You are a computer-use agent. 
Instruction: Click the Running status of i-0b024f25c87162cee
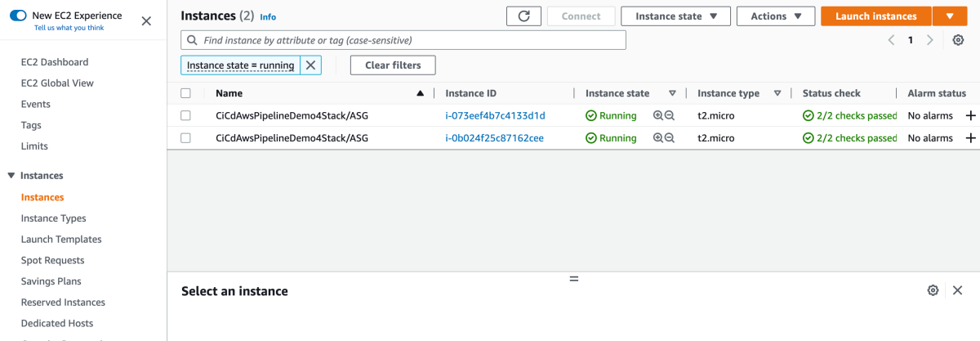point(611,138)
